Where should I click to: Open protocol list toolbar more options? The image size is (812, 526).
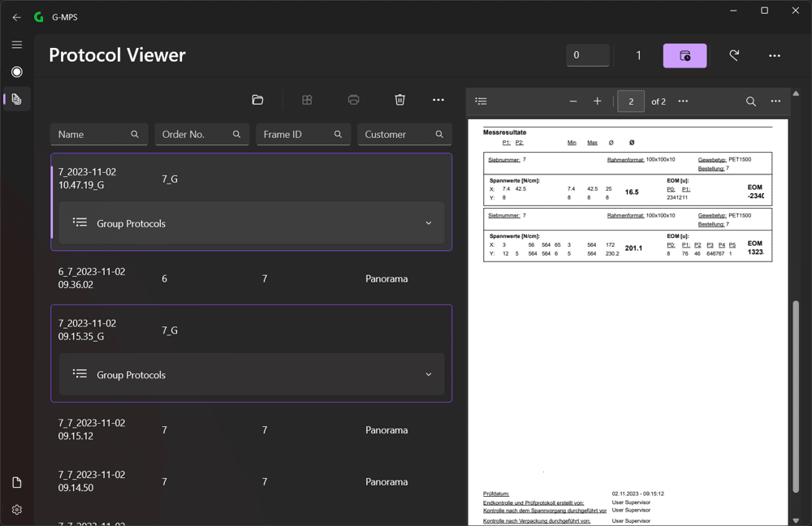438,100
